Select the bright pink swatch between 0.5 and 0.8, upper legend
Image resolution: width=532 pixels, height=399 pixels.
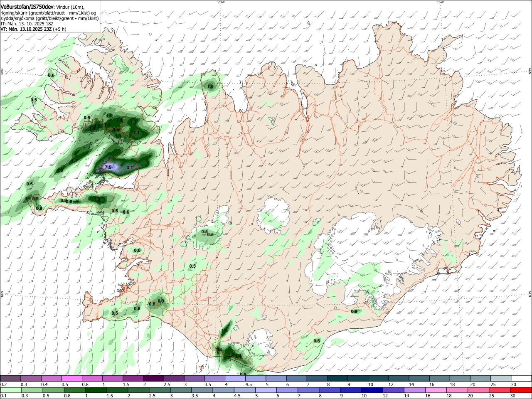(x=72, y=379)
